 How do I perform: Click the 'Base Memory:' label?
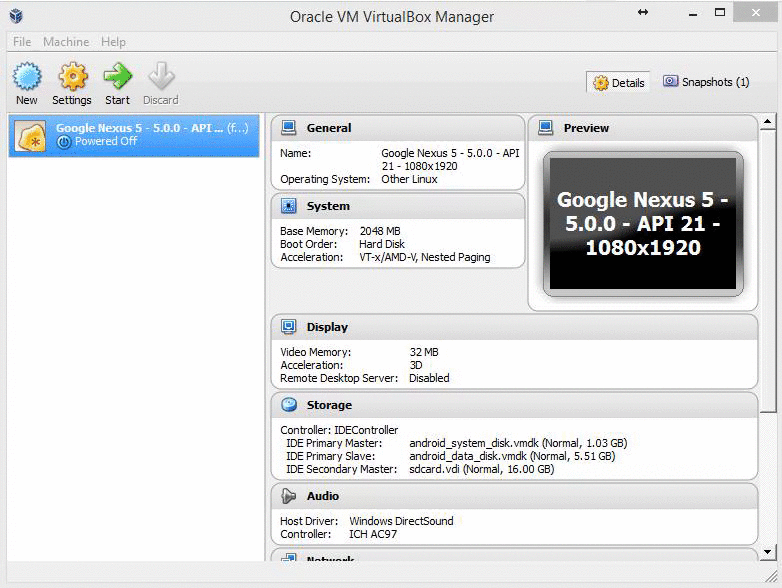(314, 231)
